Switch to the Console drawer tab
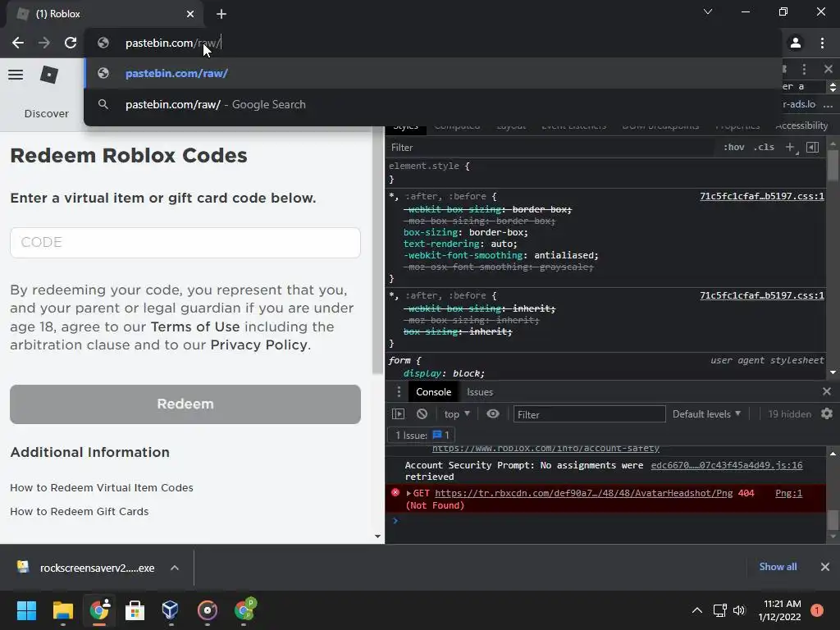 [433, 392]
